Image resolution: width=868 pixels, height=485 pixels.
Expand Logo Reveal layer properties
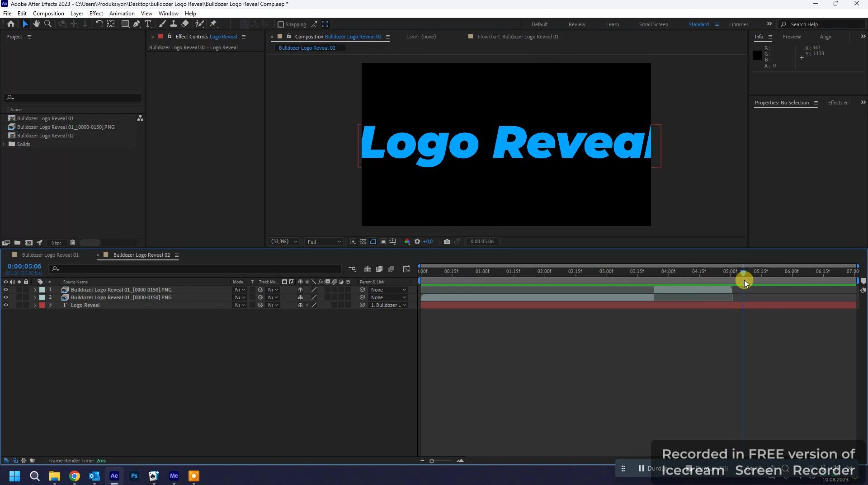pyautogui.click(x=35, y=305)
